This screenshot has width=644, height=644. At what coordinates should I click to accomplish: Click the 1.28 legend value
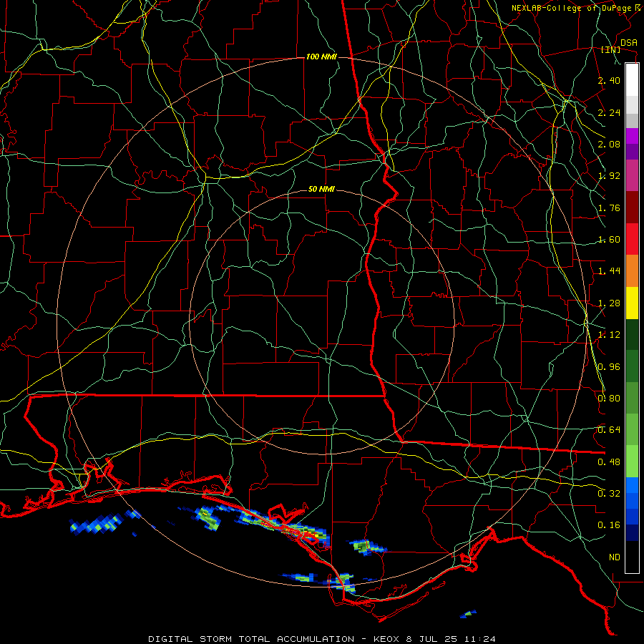click(609, 303)
